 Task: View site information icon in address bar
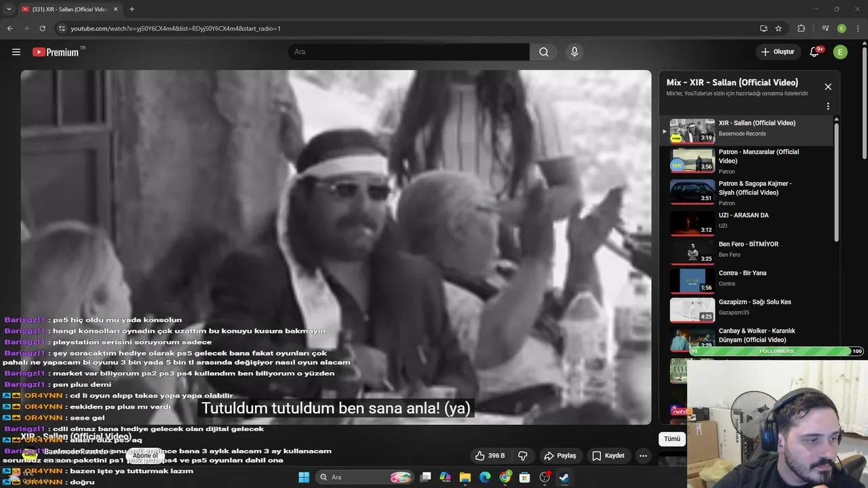pos(62,28)
